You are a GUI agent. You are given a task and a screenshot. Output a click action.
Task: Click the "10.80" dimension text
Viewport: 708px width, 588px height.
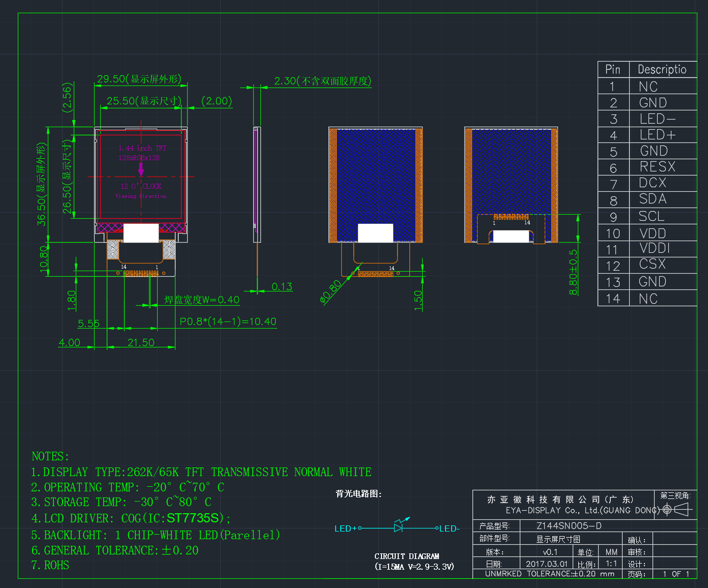pyautogui.click(x=44, y=258)
